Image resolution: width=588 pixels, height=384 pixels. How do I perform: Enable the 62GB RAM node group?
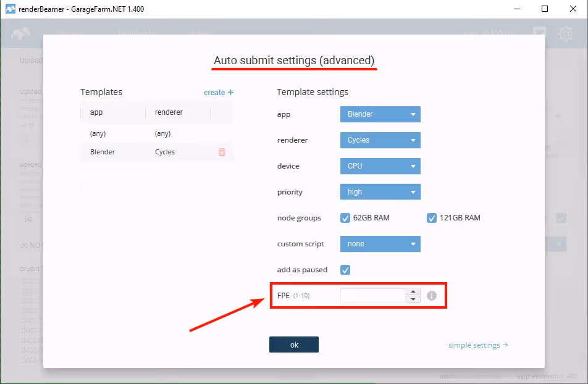345,217
